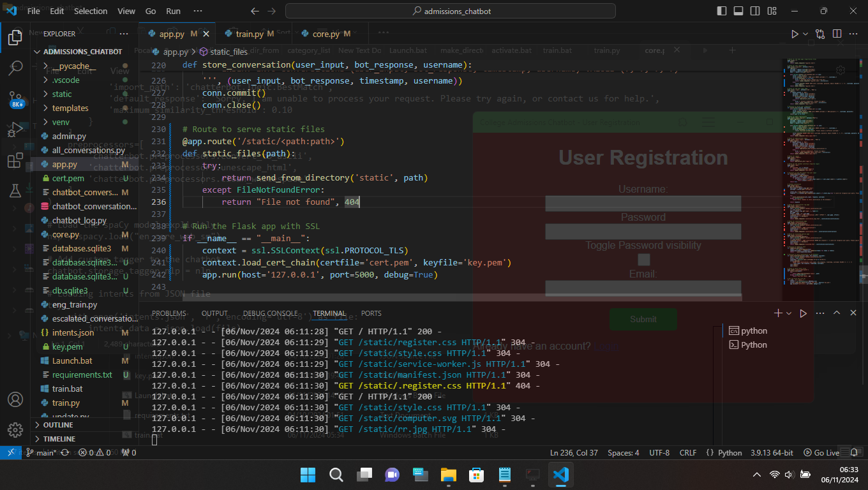Toggle the bottom panel layout button
The width and height of the screenshot is (868, 490).
pyautogui.click(x=738, y=11)
